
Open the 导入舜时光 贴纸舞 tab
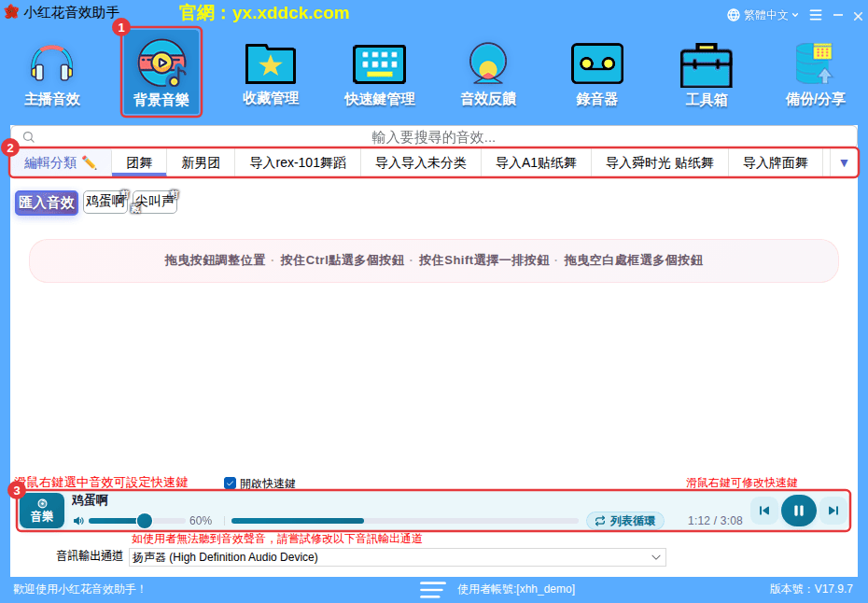(x=659, y=162)
